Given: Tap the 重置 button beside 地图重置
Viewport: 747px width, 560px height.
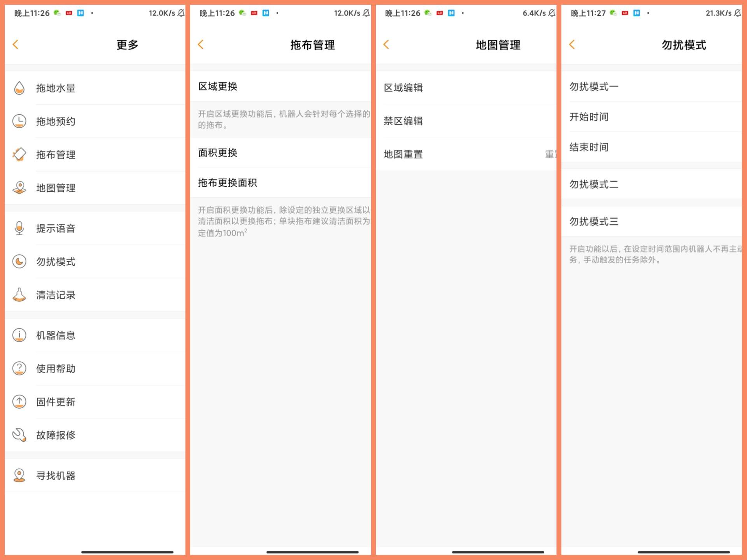Looking at the screenshot, I should (x=551, y=154).
